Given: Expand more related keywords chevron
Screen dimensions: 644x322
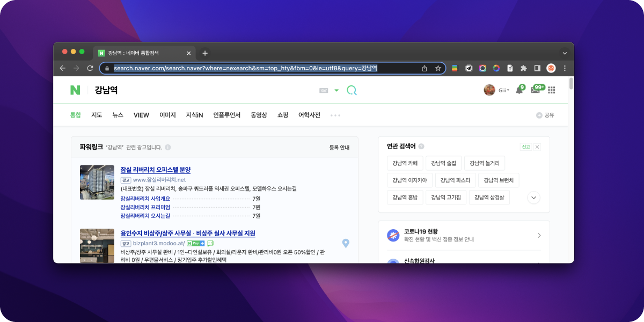Looking at the screenshot, I should click(x=533, y=197).
